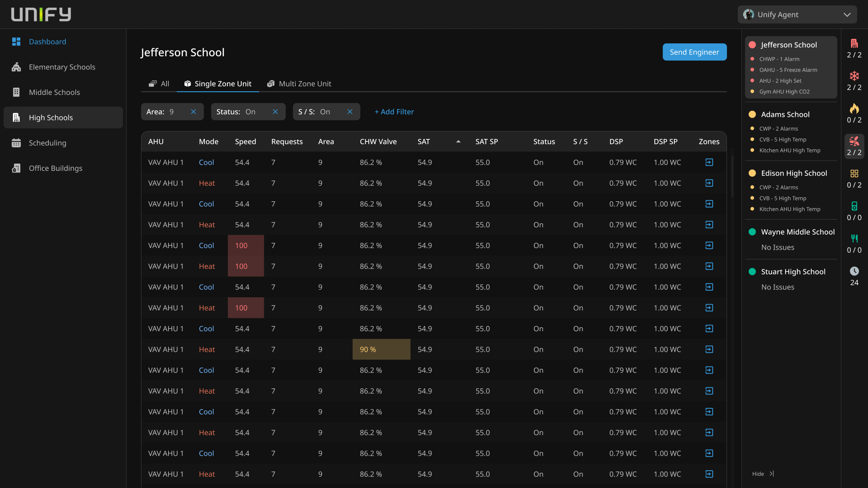Click the clock icon showing 24
The image size is (868, 488).
[x=854, y=271]
